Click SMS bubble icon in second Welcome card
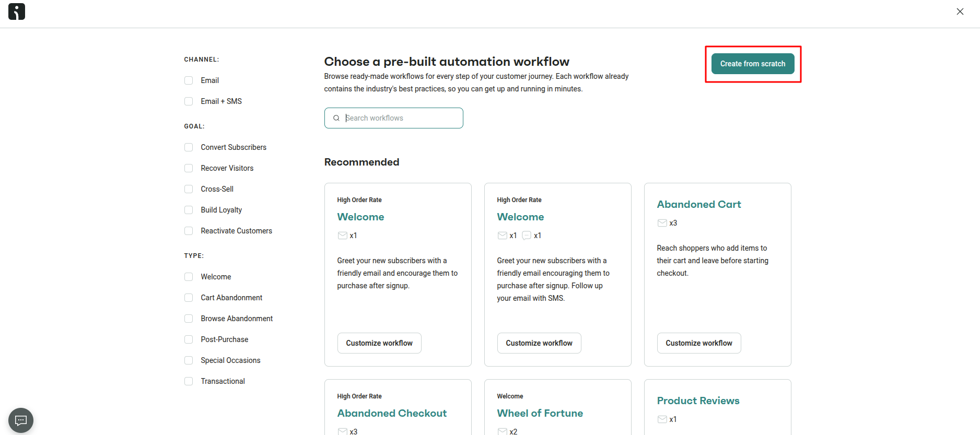This screenshot has height=435, width=980. point(527,236)
